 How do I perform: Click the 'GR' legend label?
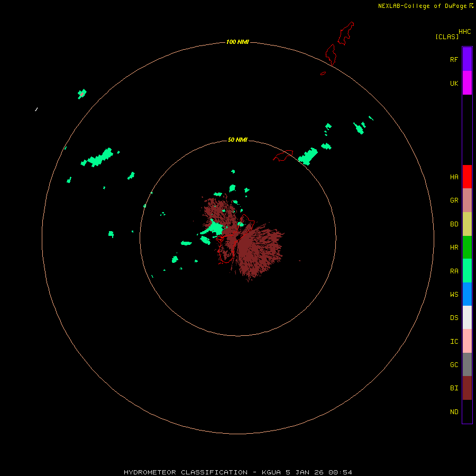(x=454, y=200)
